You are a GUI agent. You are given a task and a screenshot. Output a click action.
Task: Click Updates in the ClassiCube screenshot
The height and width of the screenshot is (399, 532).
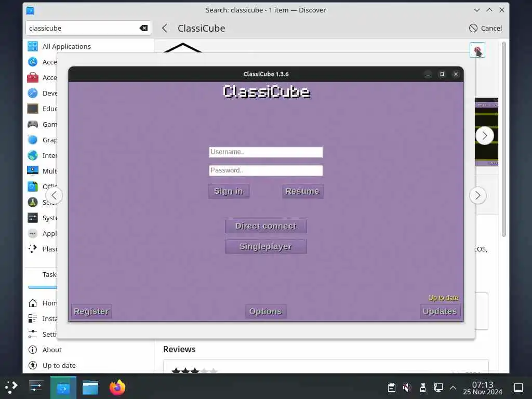[x=440, y=311]
